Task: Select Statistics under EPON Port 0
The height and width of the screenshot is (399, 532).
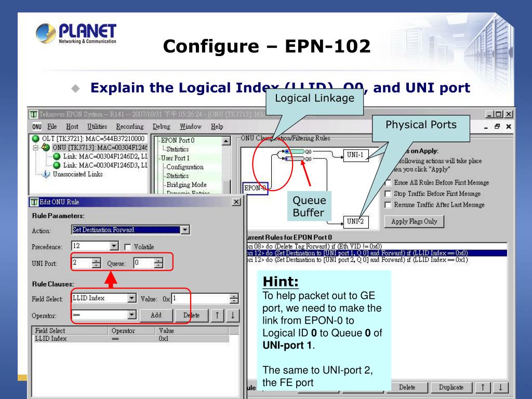Action: (178, 149)
